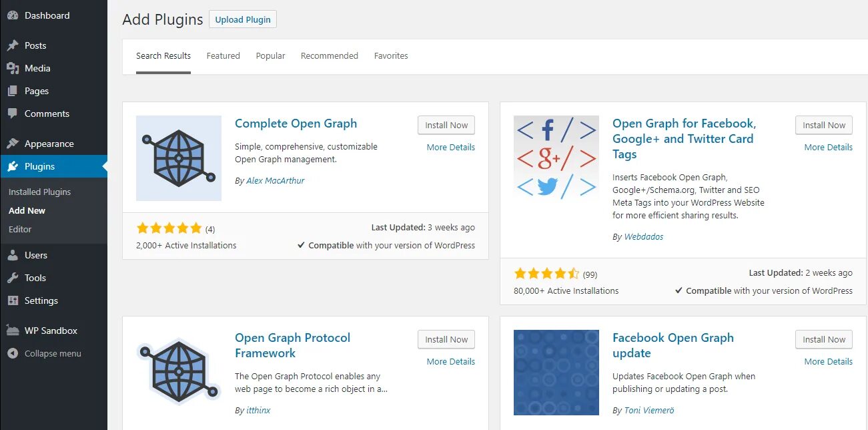Open the Complete Open Graph title link
The image size is (868, 430).
pyautogui.click(x=296, y=124)
